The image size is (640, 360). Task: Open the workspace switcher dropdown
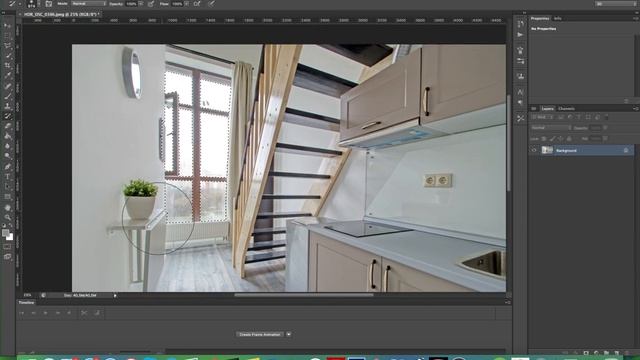pyautogui.click(x=616, y=4)
